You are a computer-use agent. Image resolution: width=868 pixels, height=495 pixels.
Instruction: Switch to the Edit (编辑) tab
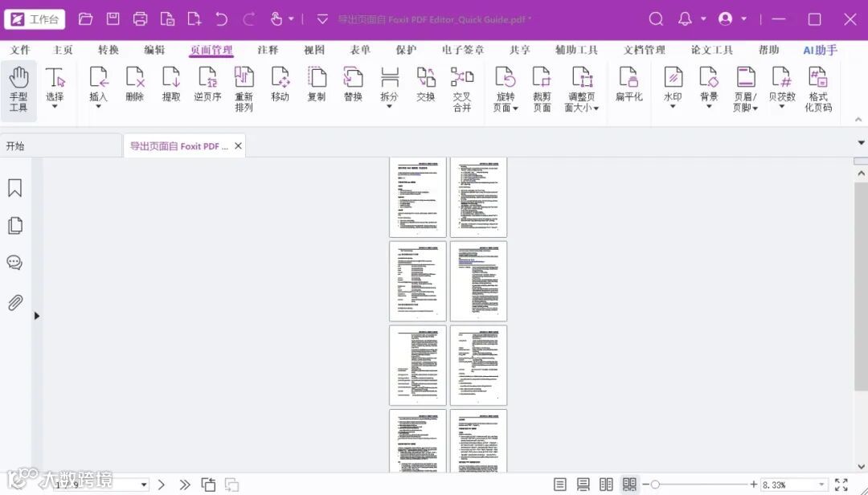154,50
